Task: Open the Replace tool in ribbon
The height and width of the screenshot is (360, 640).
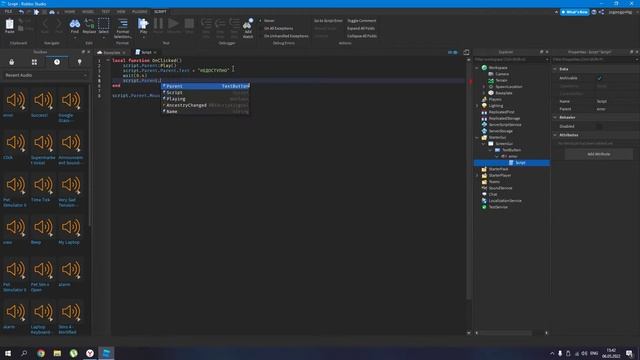Action: (x=89, y=25)
